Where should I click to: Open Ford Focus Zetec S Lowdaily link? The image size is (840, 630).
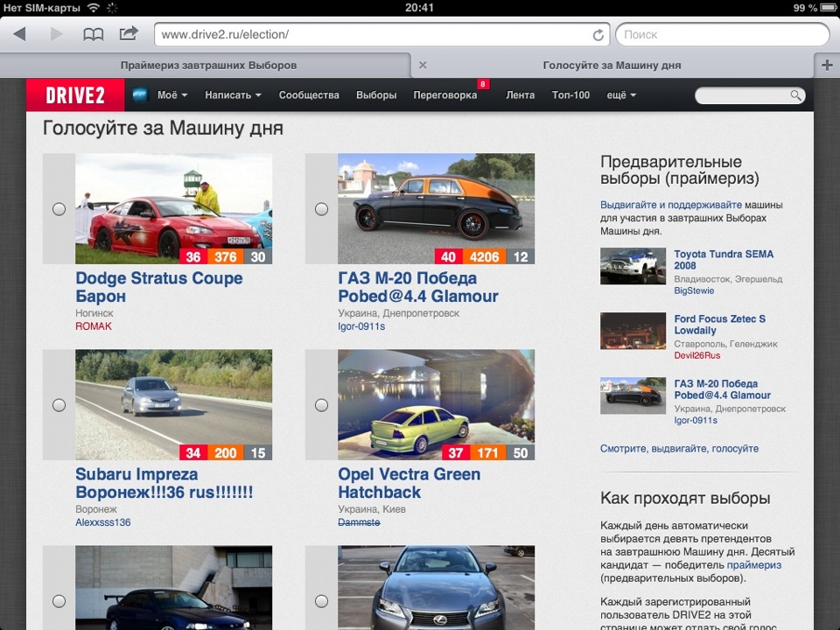719,325
